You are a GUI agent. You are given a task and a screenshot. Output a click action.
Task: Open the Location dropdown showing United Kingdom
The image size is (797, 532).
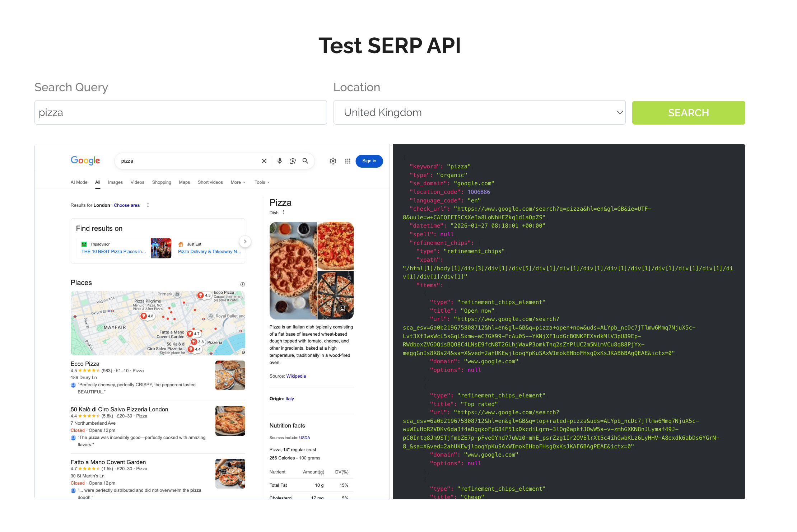click(x=479, y=113)
